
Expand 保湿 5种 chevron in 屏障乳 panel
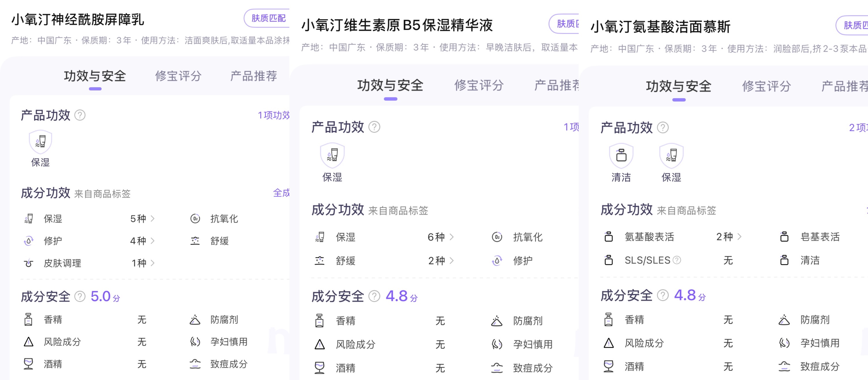pos(153,218)
